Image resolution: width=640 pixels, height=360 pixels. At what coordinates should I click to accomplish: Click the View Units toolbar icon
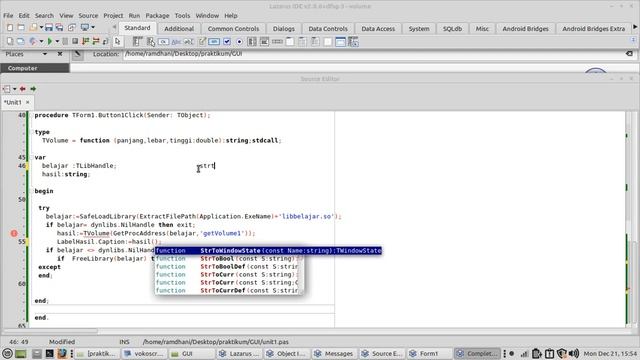click(x=10, y=41)
